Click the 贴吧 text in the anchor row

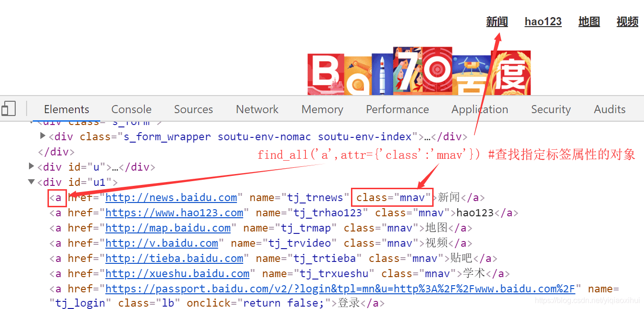pyautogui.click(x=461, y=258)
